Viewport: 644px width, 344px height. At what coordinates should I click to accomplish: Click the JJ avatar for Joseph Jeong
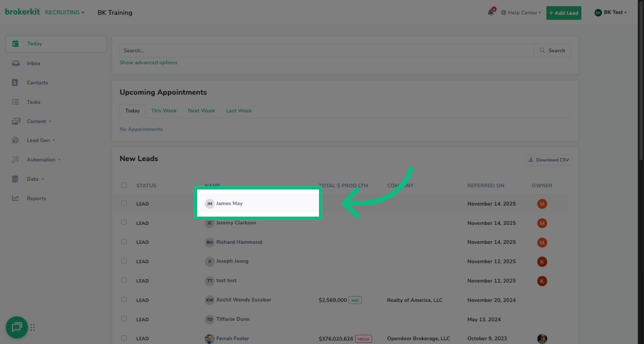point(210,262)
